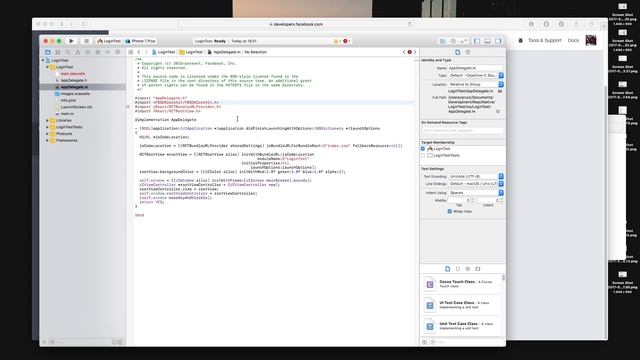Expand the Libraries group
640x360 pixels.
[x=47, y=120]
